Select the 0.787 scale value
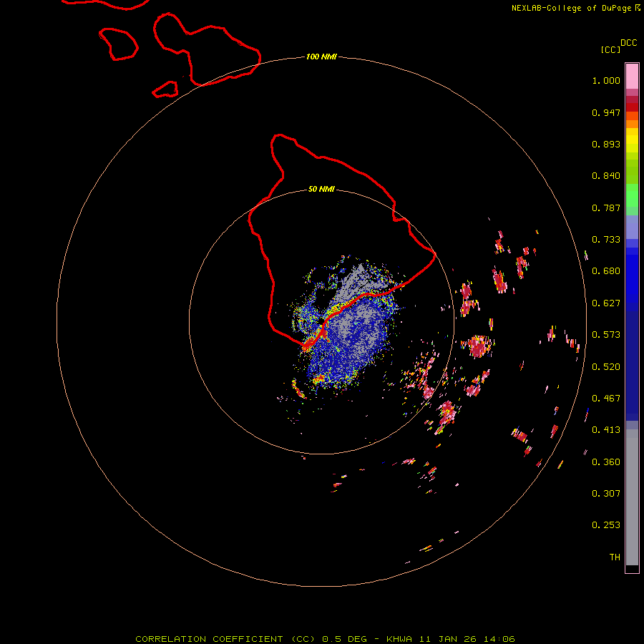644x644 pixels. click(x=606, y=208)
